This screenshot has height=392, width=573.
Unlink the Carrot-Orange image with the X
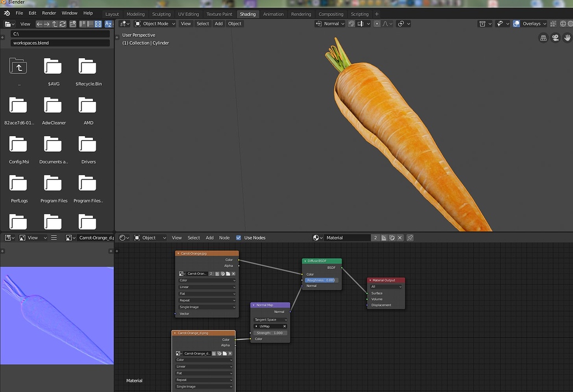tap(234, 273)
